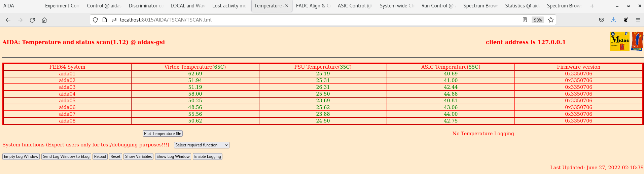Image resolution: width=644 pixels, height=174 pixels.
Task: Open the extensions icon in toolbar
Action: (626, 20)
